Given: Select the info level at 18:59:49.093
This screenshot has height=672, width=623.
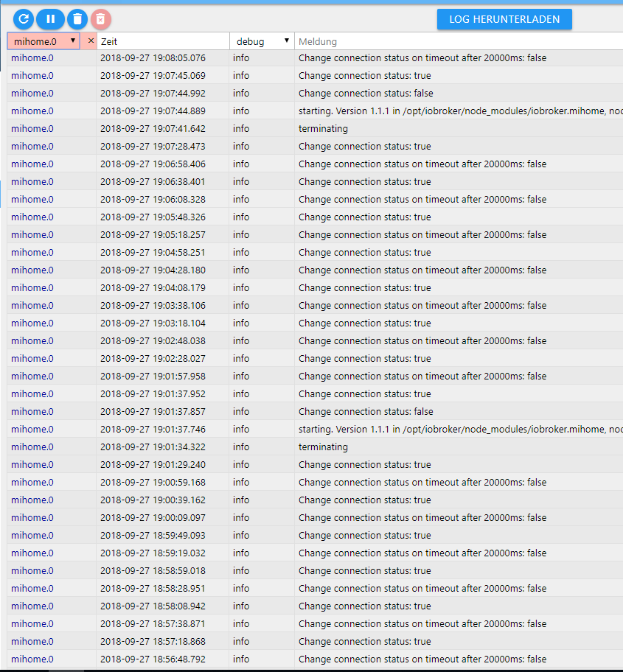Looking at the screenshot, I should 241,535.
